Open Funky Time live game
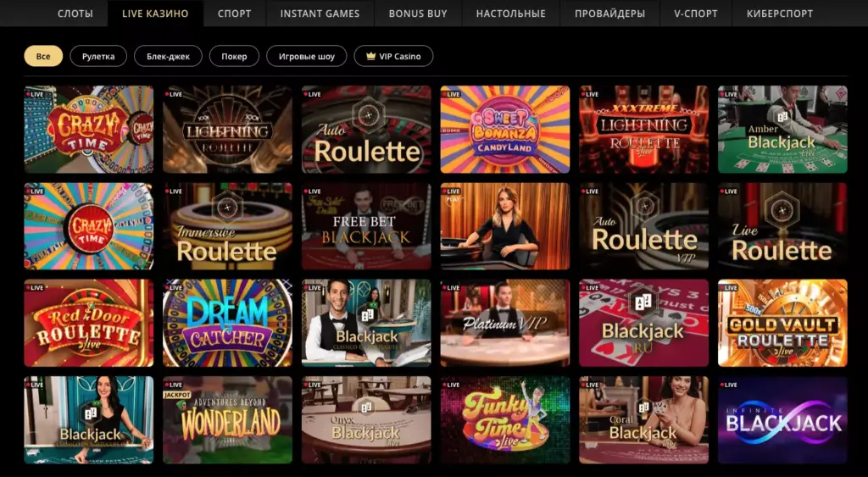Image resolution: width=868 pixels, height=477 pixels. [505, 419]
